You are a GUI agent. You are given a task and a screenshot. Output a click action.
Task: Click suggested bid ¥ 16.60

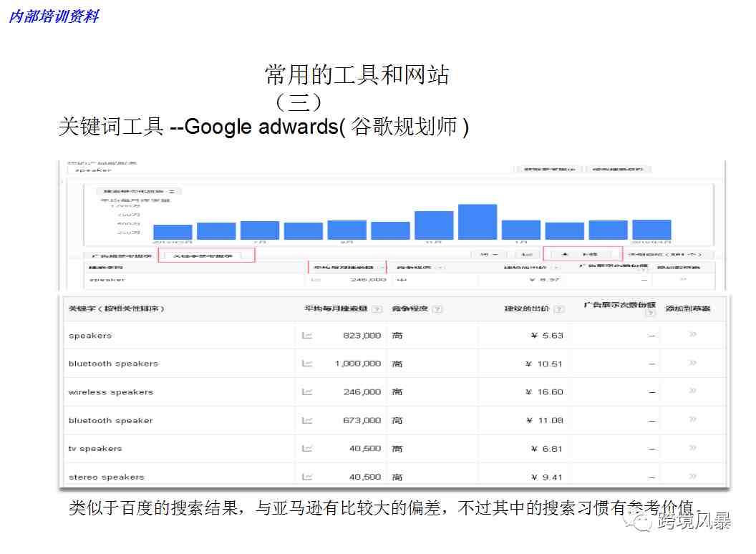(x=544, y=392)
